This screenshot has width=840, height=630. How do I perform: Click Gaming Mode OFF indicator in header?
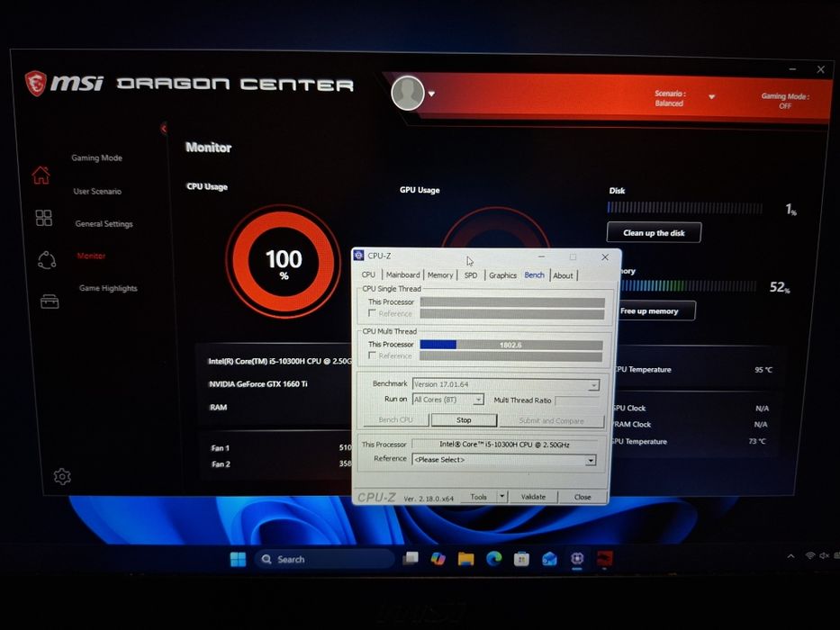[785, 101]
